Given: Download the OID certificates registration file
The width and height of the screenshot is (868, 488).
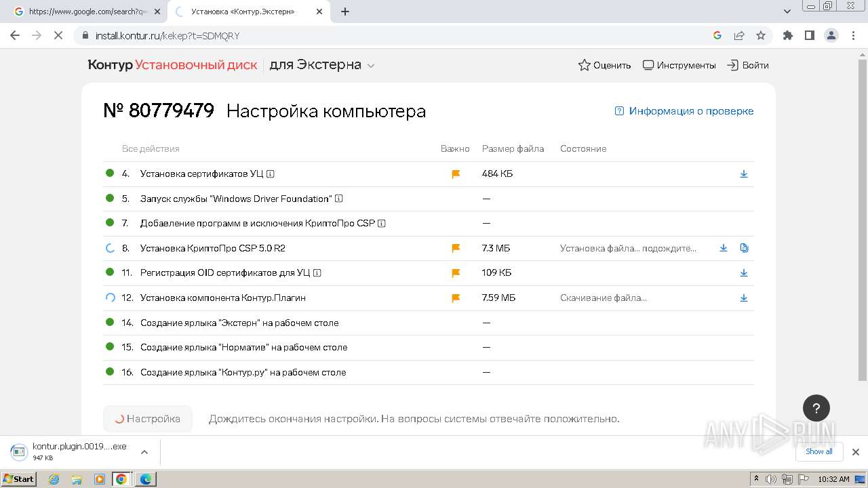Looking at the screenshot, I should (744, 273).
